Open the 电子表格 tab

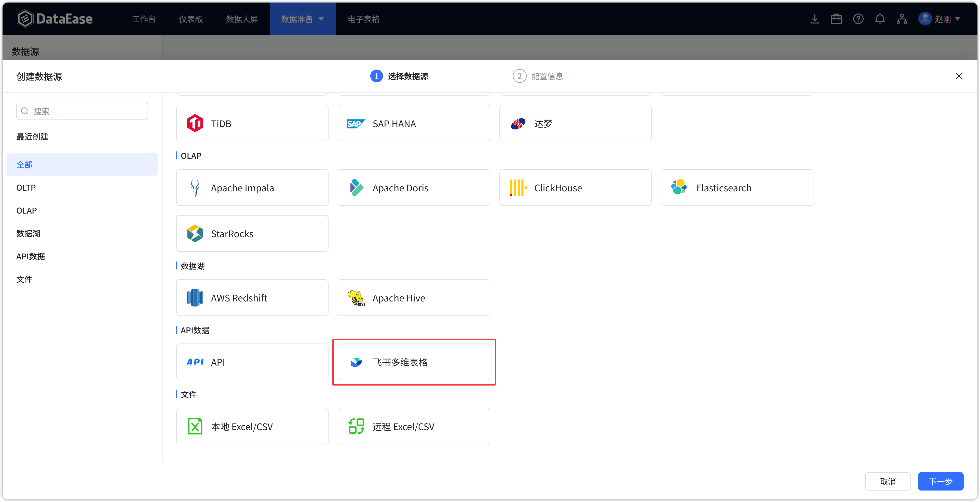[x=363, y=19]
